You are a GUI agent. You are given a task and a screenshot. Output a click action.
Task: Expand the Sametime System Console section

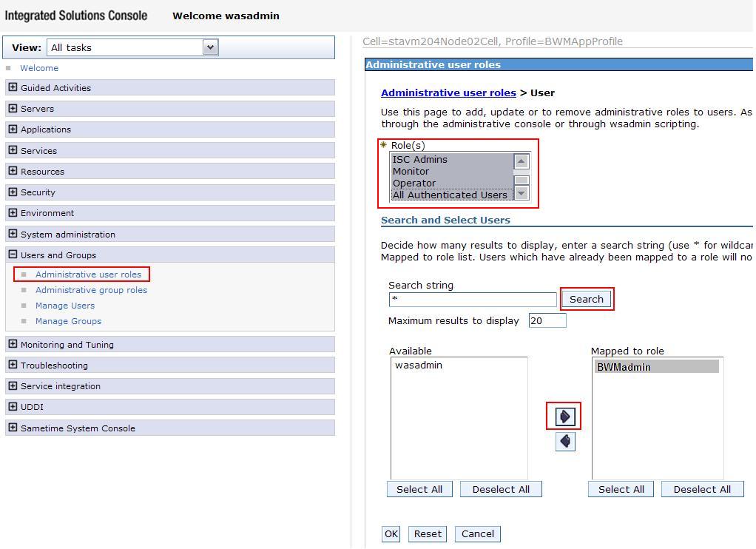[x=13, y=428]
